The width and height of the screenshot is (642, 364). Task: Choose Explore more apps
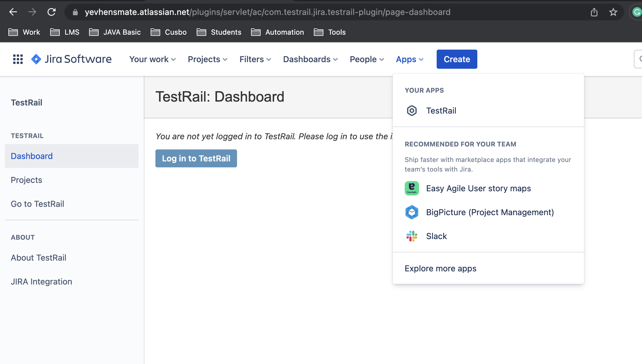488,268
